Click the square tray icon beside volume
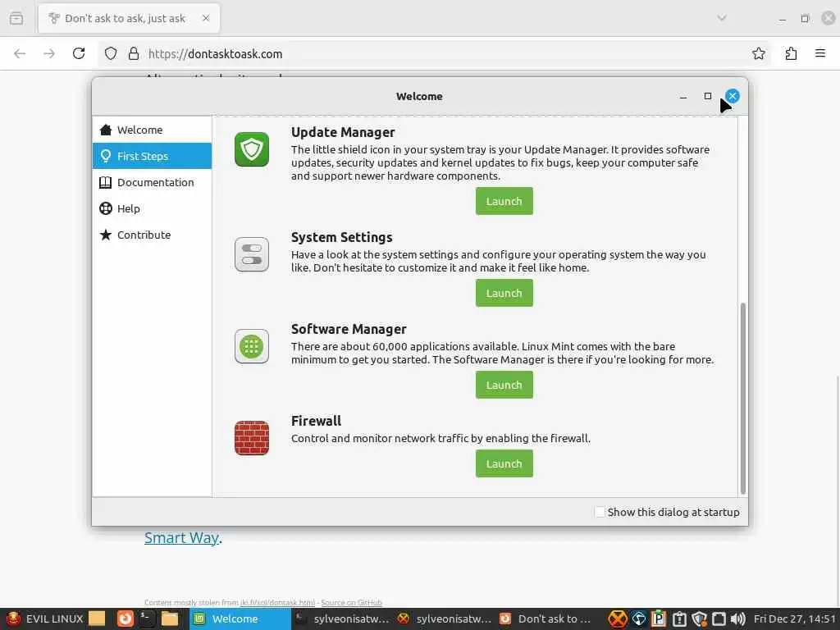 click(719, 619)
